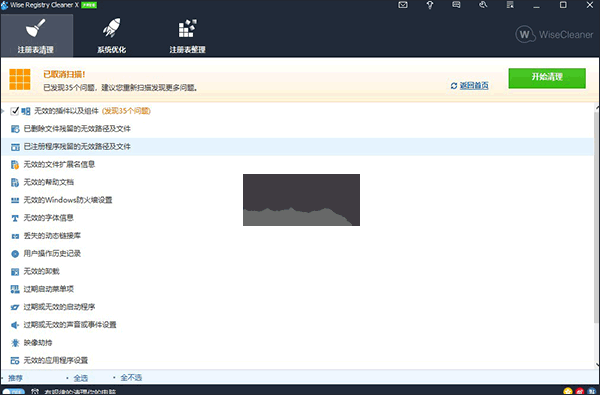The height and width of the screenshot is (395, 600).
Task: Switch to the 系统优化 tab
Action: [x=111, y=36]
